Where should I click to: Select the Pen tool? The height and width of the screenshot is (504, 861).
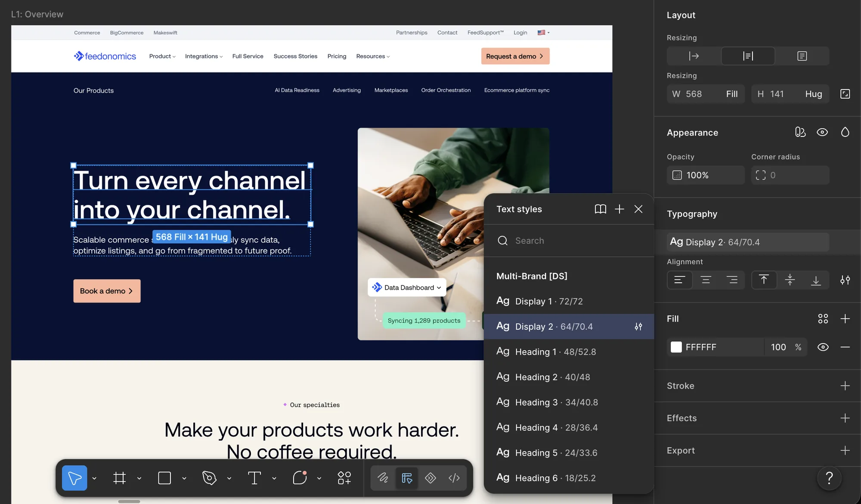click(210, 478)
